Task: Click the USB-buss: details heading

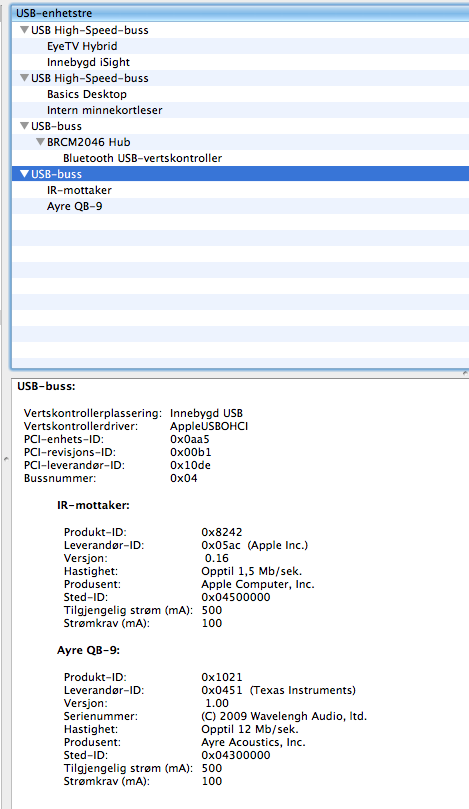Action: tap(46, 386)
